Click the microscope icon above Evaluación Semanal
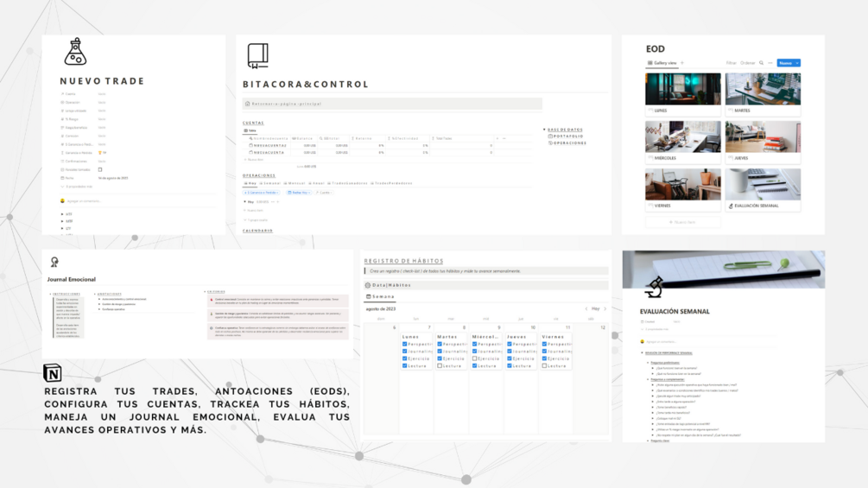Image resolution: width=868 pixels, height=488 pixels. [655, 287]
